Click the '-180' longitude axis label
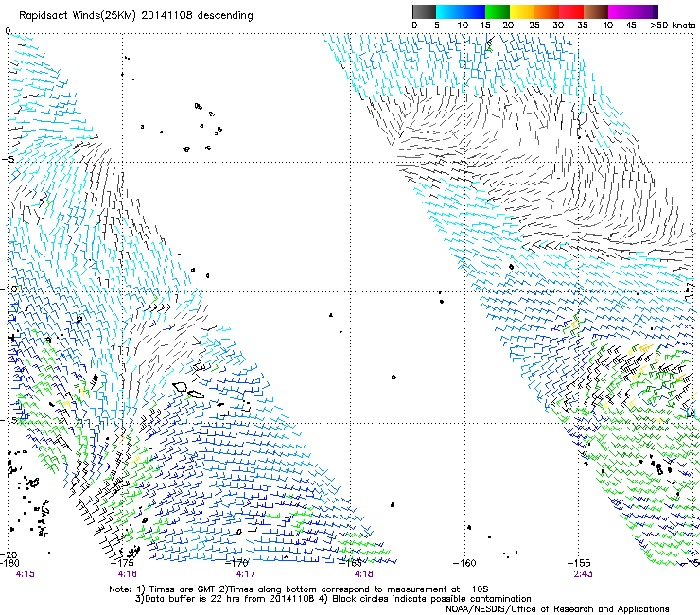The height and width of the screenshot is (615, 700). tap(10, 563)
